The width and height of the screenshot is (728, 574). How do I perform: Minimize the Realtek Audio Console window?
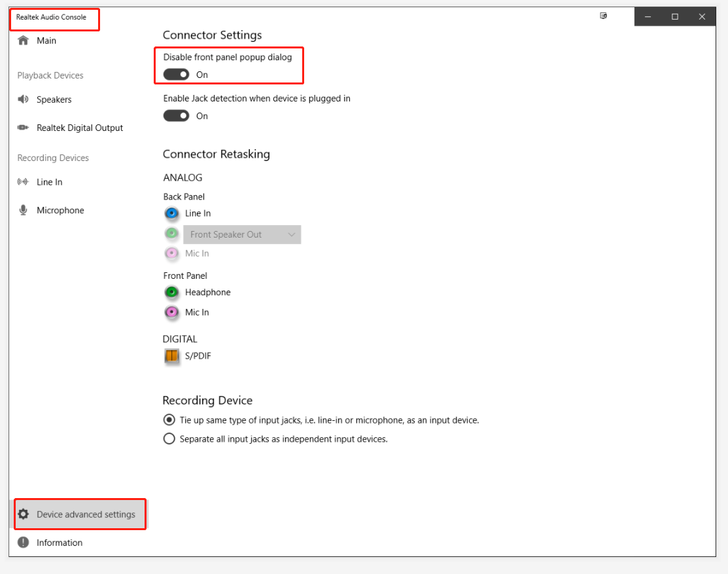point(648,17)
